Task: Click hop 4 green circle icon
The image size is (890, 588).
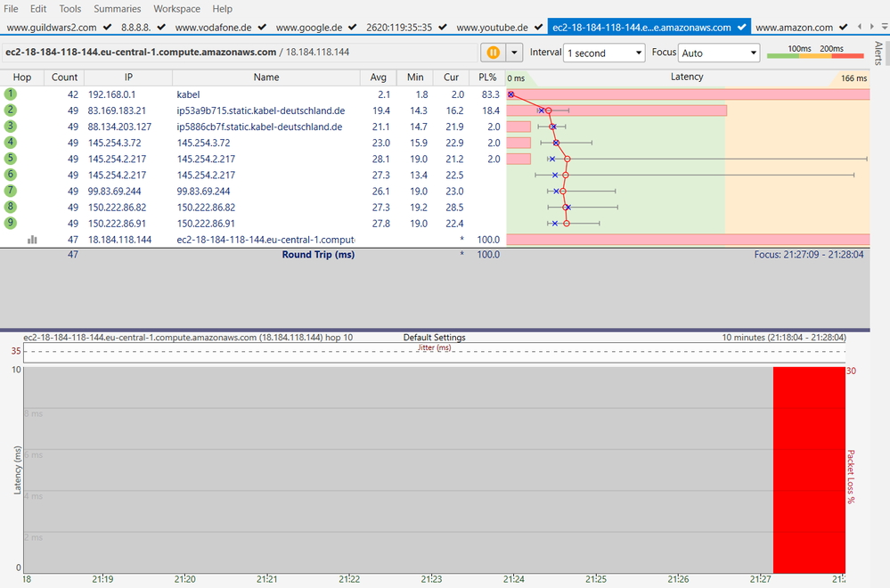Action: [x=10, y=143]
